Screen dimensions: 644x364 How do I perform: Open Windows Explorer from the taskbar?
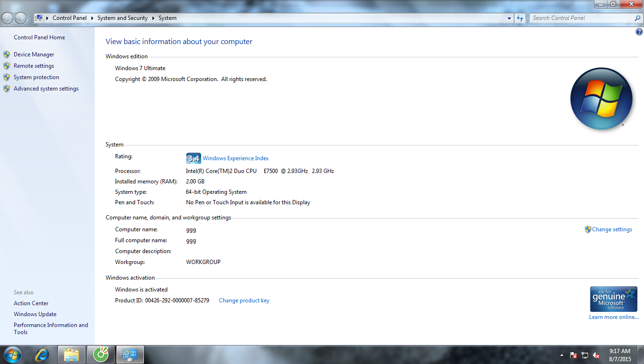(x=72, y=355)
